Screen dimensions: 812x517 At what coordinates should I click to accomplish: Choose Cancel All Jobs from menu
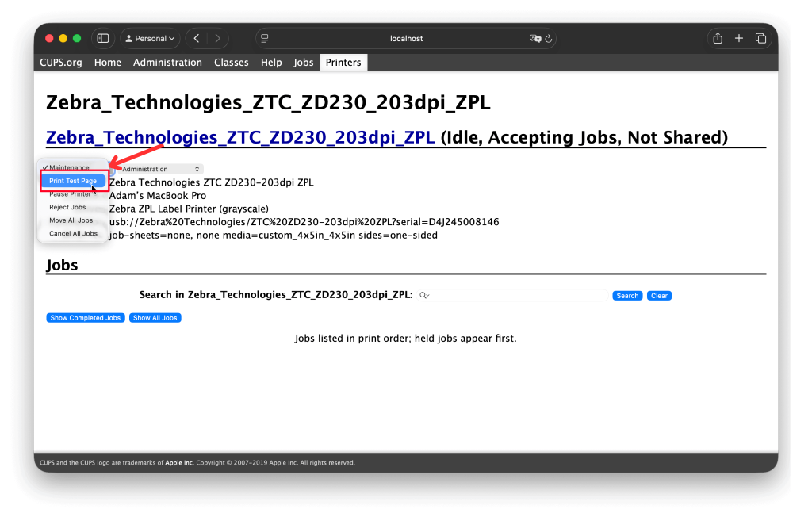click(73, 234)
